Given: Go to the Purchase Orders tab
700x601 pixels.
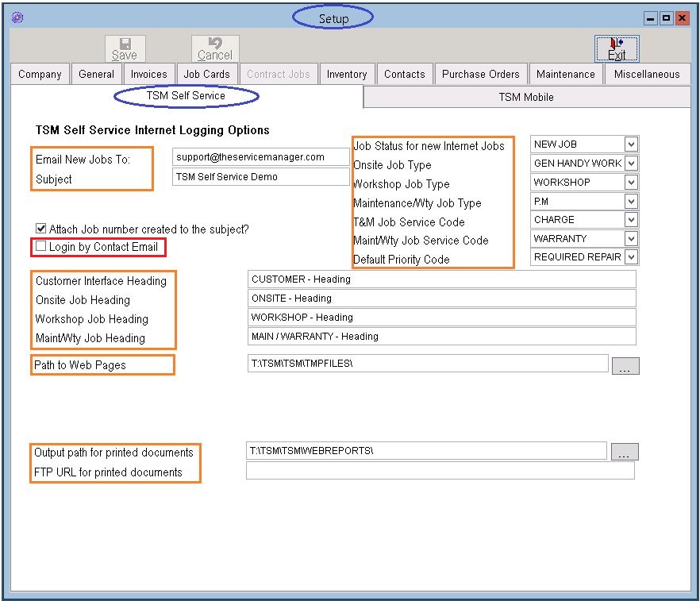Looking at the screenshot, I should pos(480,74).
